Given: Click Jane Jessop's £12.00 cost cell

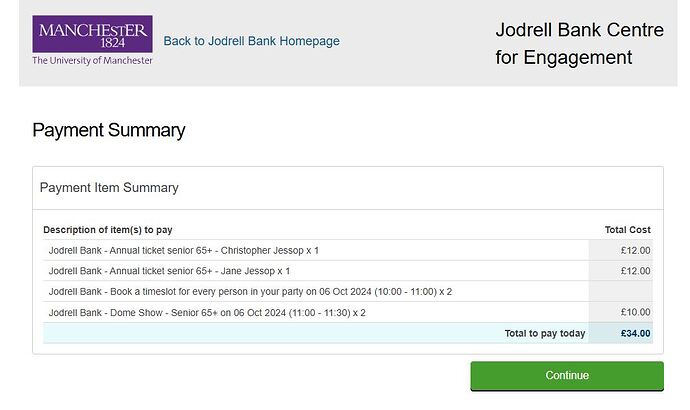Looking at the screenshot, I should pyautogui.click(x=634, y=271).
